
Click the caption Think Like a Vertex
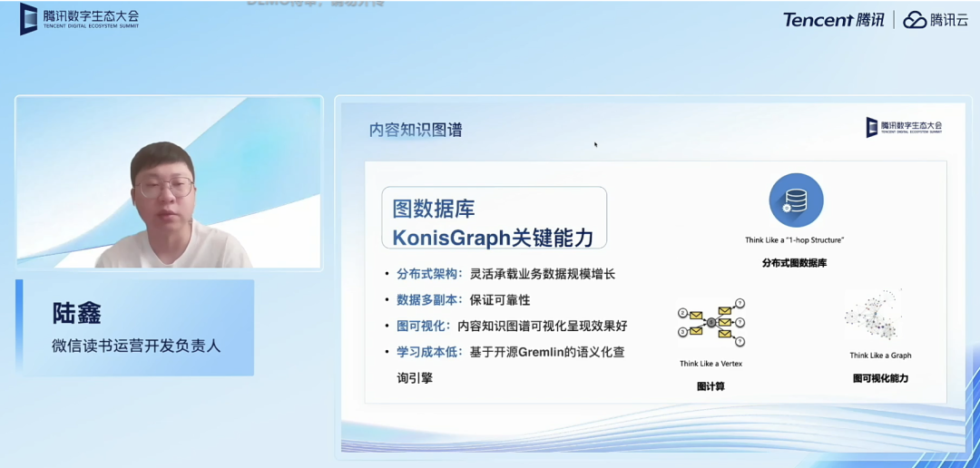[711, 364]
